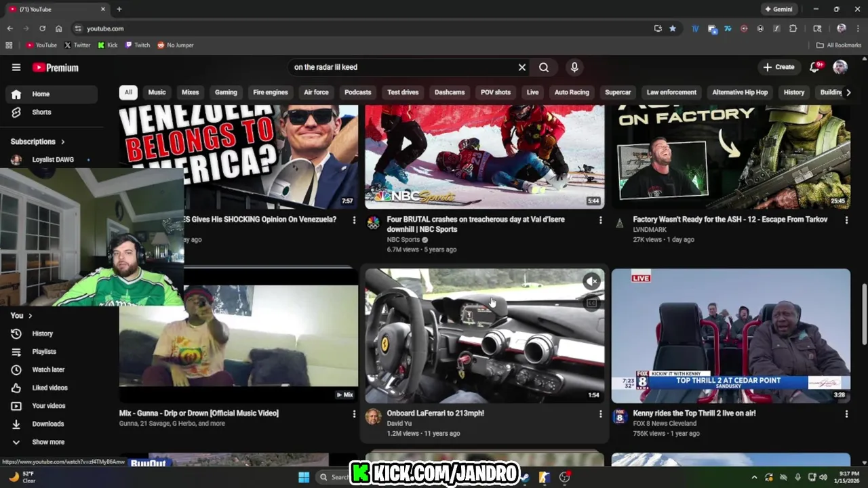The width and height of the screenshot is (868, 488).
Task: Select the Music filter chip
Action: click(x=157, y=92)
